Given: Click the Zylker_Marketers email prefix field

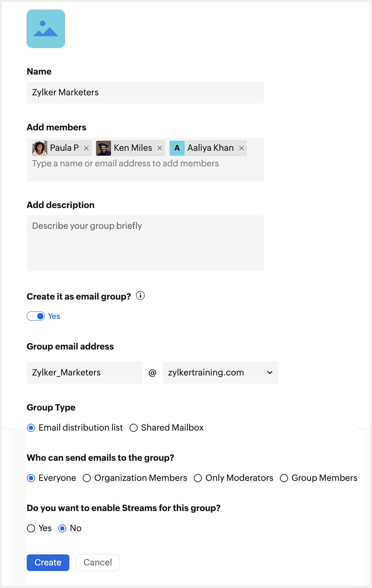Looking at the screenshot, I should 84,372.
